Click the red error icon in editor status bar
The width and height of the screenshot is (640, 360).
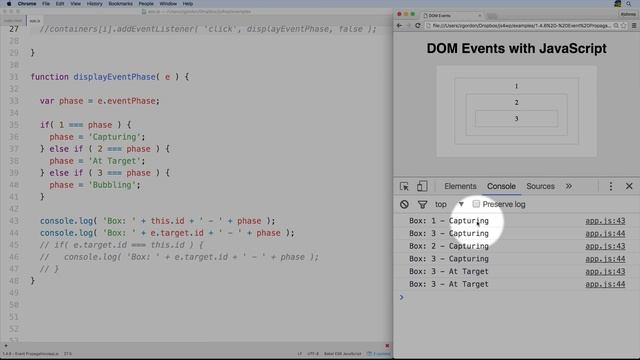pos(387,346)
